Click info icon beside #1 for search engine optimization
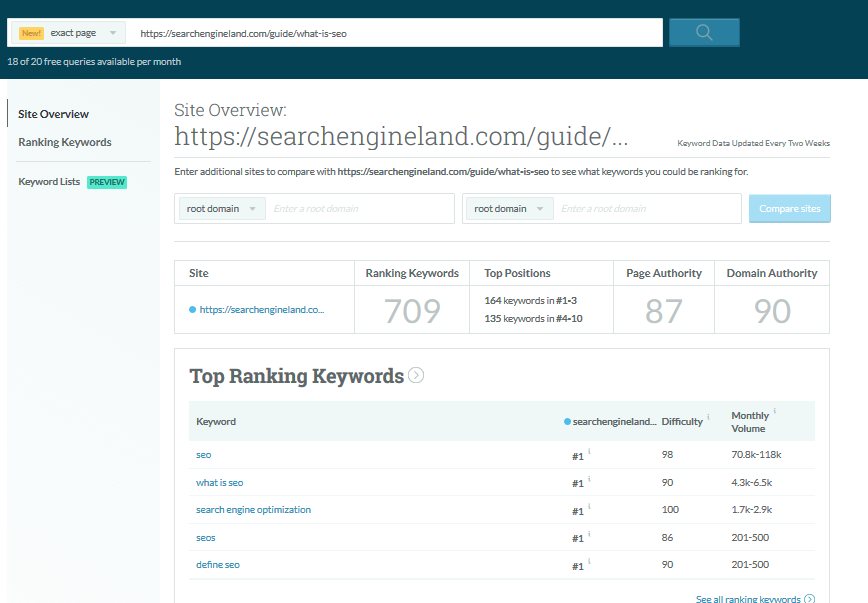Screen dimensions: 868x603 pyautogui.click(x=589, y=506)
